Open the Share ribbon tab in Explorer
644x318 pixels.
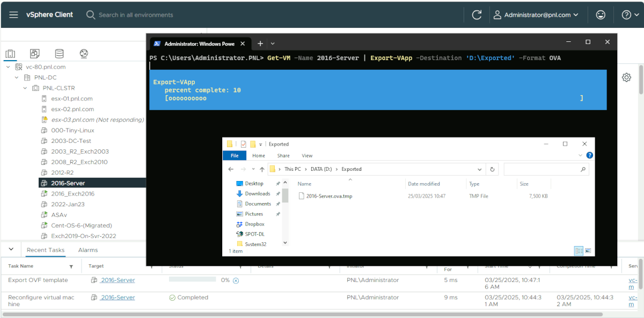pos(283,156)
